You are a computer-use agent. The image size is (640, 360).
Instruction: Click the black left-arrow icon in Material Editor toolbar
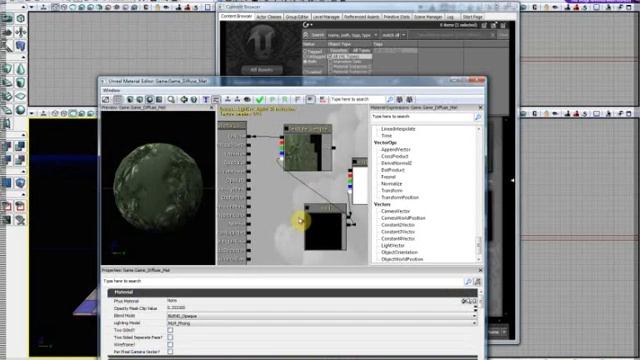point(184,100)
